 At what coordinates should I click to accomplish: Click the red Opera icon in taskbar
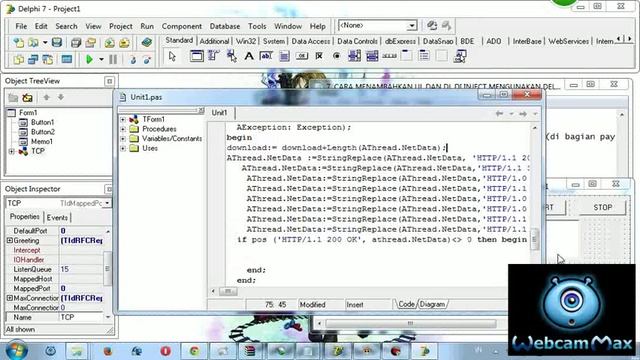point(165,351)
